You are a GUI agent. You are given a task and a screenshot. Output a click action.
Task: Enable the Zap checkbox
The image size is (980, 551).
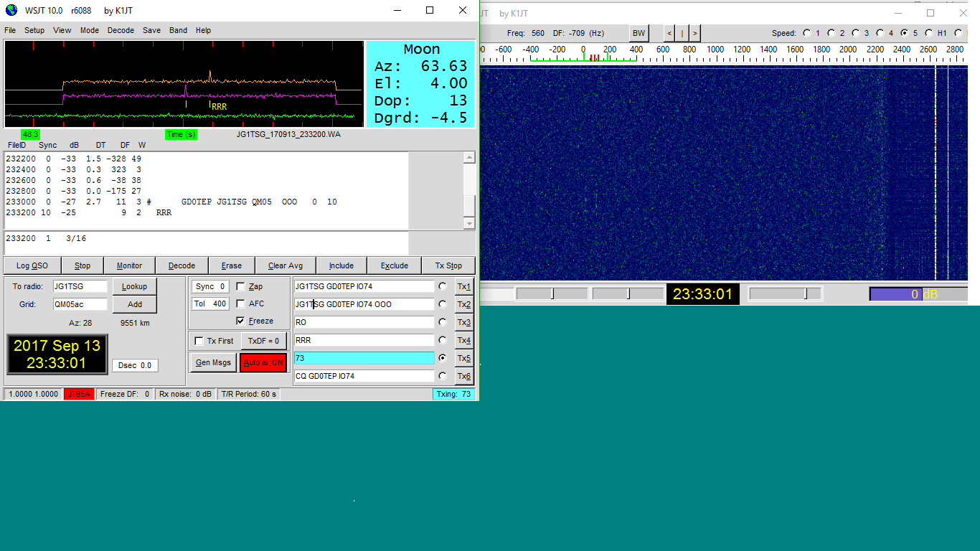point(241,286)
